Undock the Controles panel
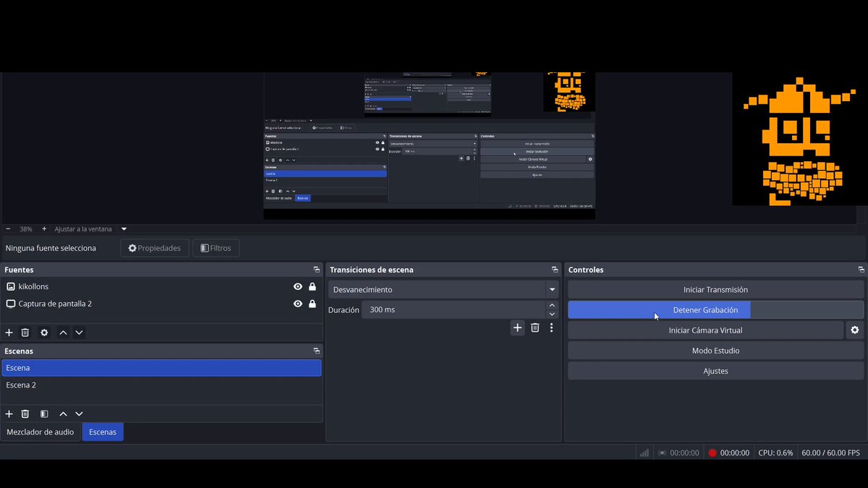Viewport: 868px width, 488px height. [x=861, y=270]
